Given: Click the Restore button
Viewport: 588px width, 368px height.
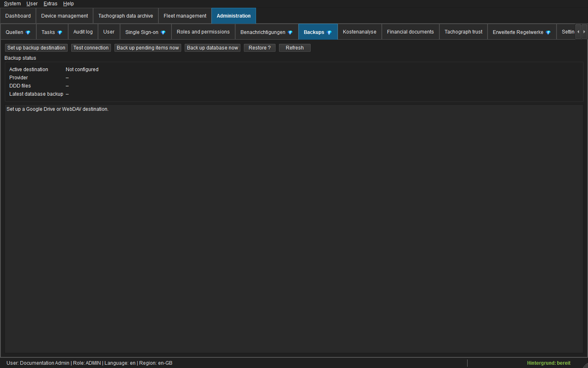Looking at the screenshot, I should [x=260, y=48].
